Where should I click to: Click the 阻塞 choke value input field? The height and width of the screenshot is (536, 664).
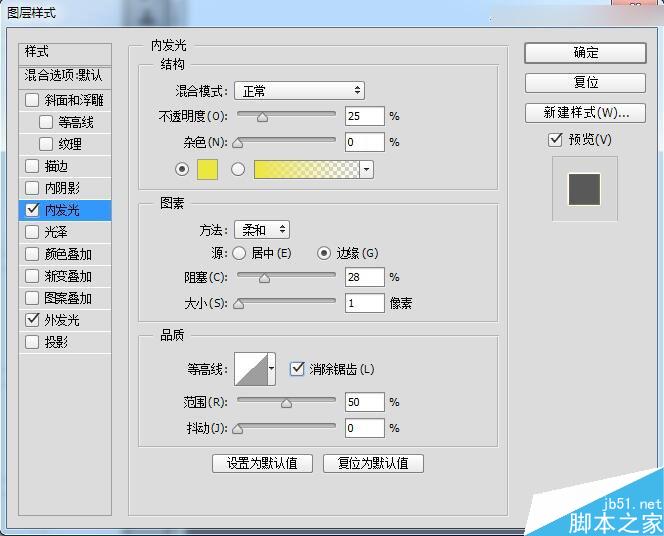tap(365, 277)
